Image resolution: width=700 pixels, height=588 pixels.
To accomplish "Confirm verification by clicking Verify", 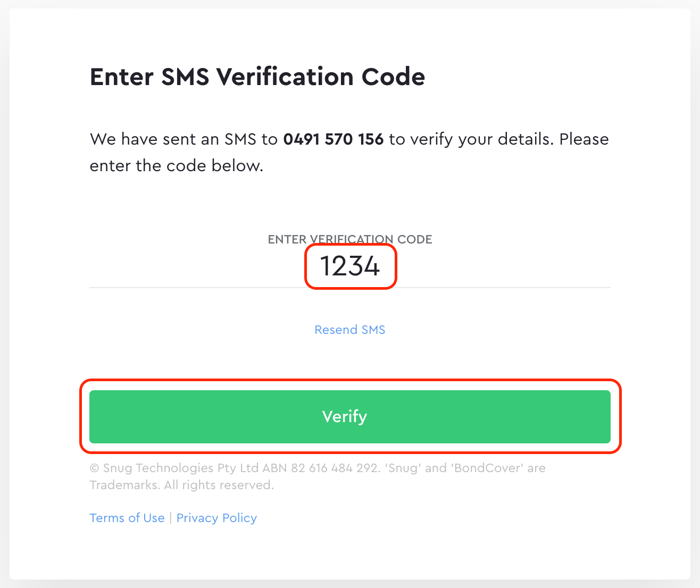I will click(x=349, y=417).
